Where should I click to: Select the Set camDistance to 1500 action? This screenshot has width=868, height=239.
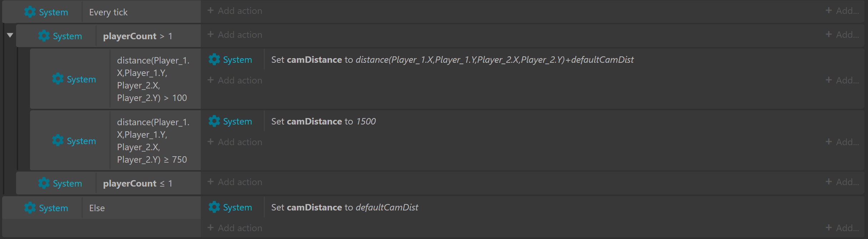coord(323,121)
